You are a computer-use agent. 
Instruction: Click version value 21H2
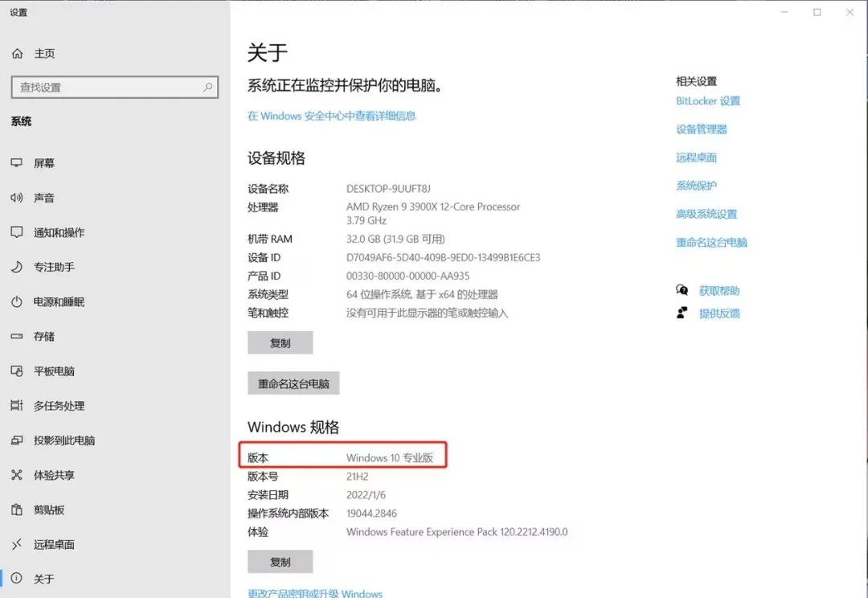tap(357, 476)
